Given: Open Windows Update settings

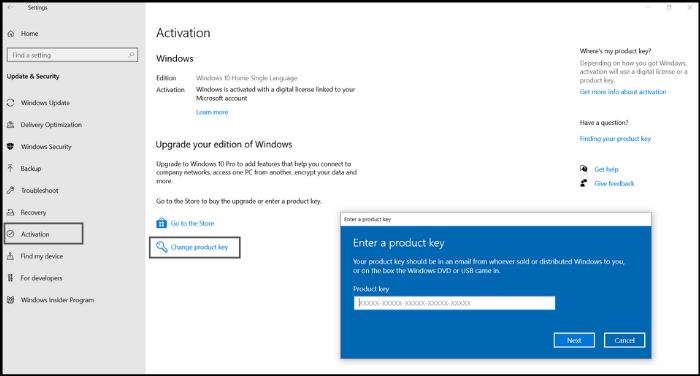Looking at the screenshot, I should tap(45, 103).
